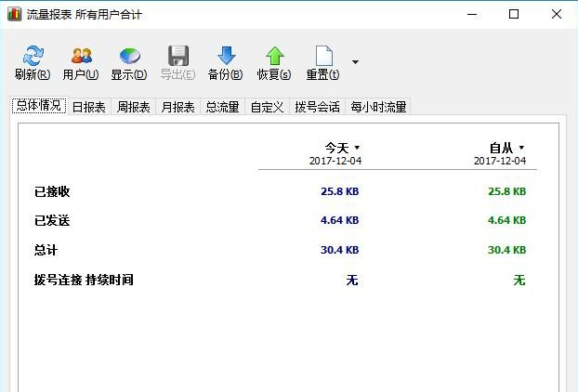
Task: Click the green 无 dial-up duration value
Action: click(x=519, y=280)
